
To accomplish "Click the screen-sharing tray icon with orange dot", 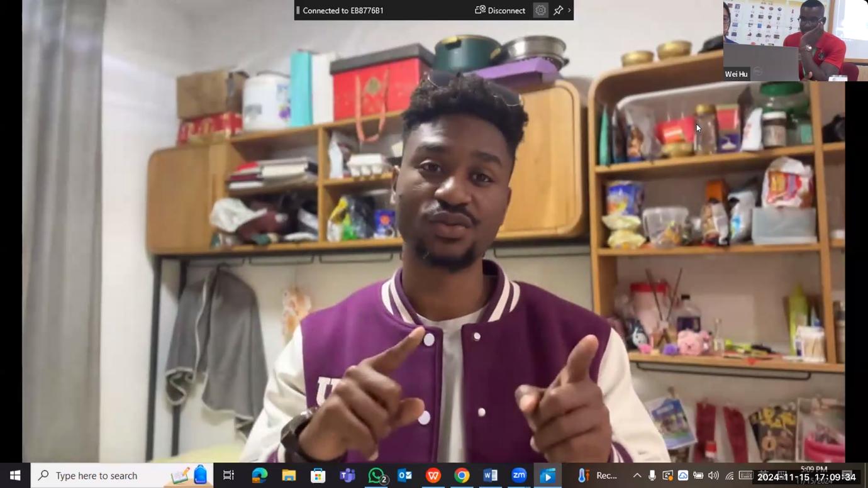I will [667, 475].
